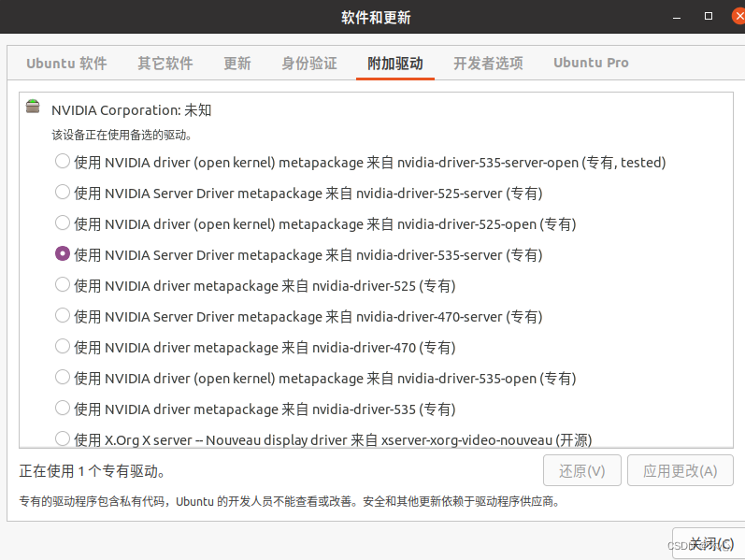Pick the nvidia-driver-535-open radio option
Viewport: 745px width, 560px height.
[x=63, y=378]
